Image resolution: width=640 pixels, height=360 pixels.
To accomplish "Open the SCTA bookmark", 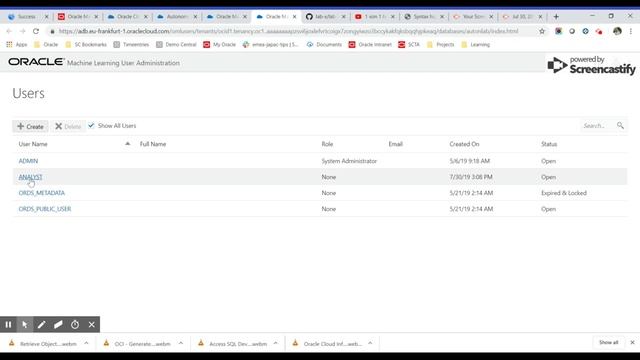I will click(409, 44).
